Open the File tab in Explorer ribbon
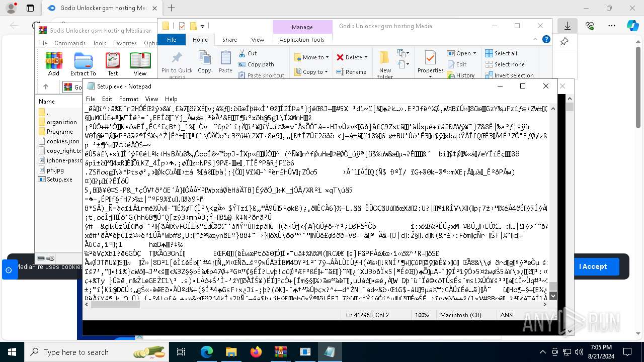Image resolution: width=644 pixels, height=362 pixels. click(172, 40)
